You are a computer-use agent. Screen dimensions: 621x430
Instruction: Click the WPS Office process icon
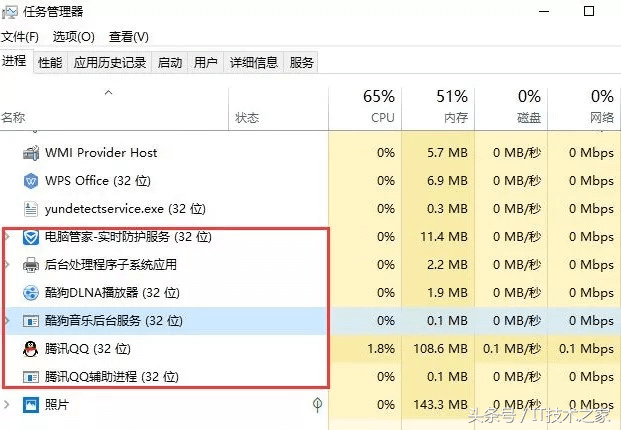31,181
